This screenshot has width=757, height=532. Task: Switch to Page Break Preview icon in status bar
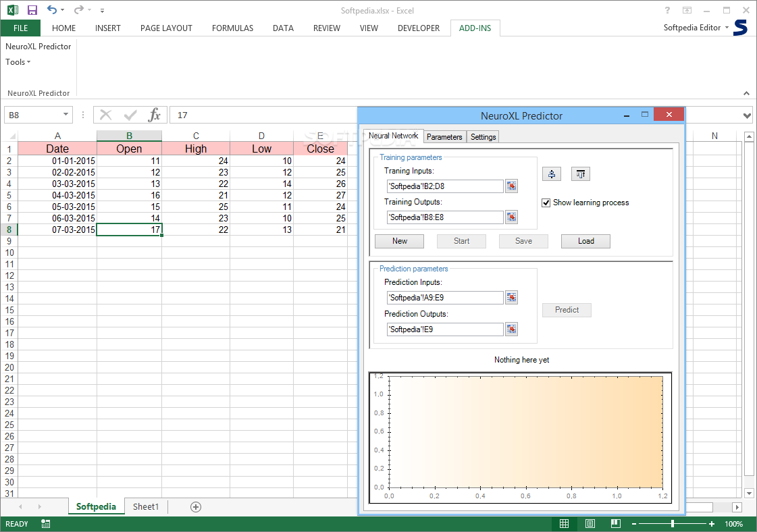click(616, 524)
